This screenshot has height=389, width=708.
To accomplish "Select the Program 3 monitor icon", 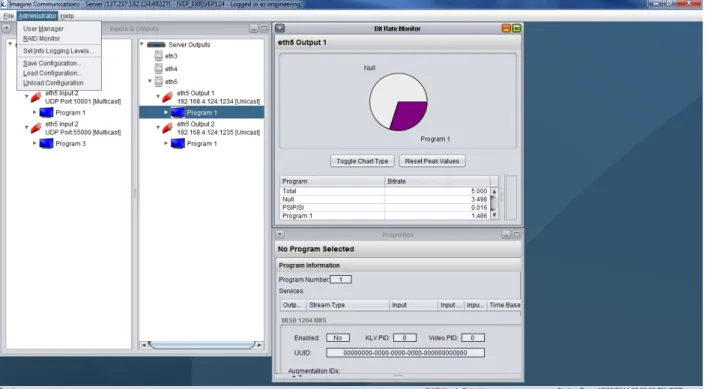I will [47, 144].
